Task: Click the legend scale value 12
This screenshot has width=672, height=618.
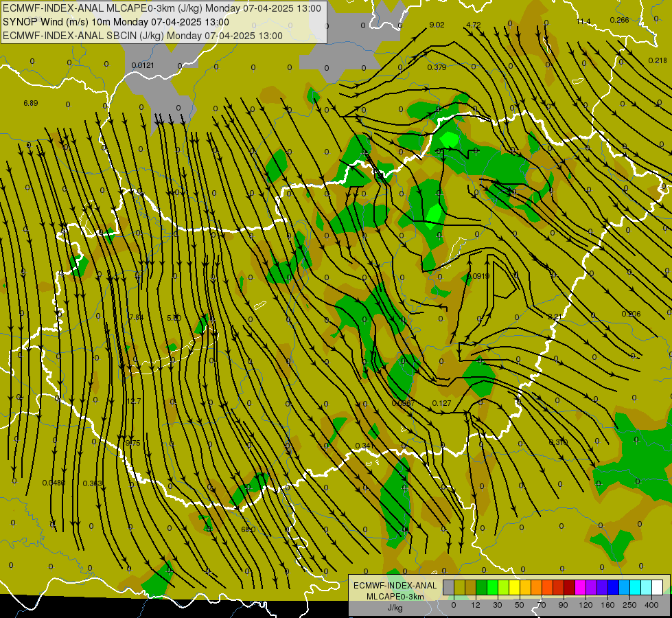Action: (476, 605)
